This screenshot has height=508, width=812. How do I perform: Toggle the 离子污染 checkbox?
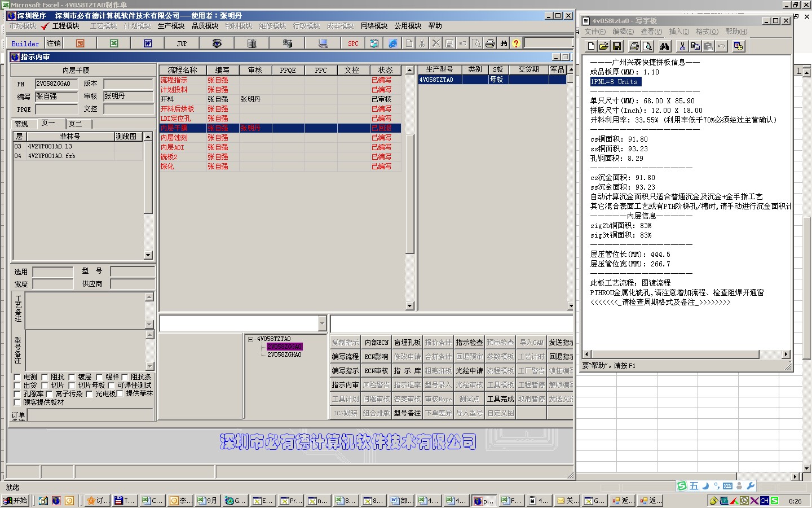pos(49,394)
